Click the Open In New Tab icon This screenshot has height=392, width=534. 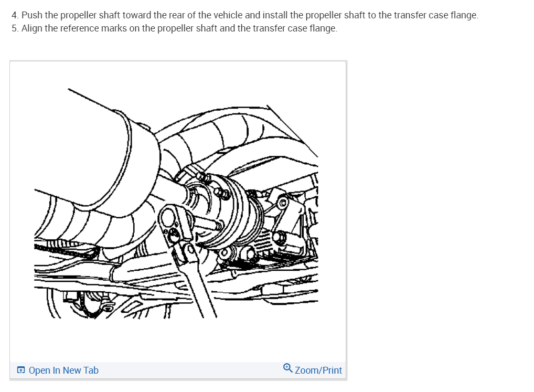tap(21, 370)
